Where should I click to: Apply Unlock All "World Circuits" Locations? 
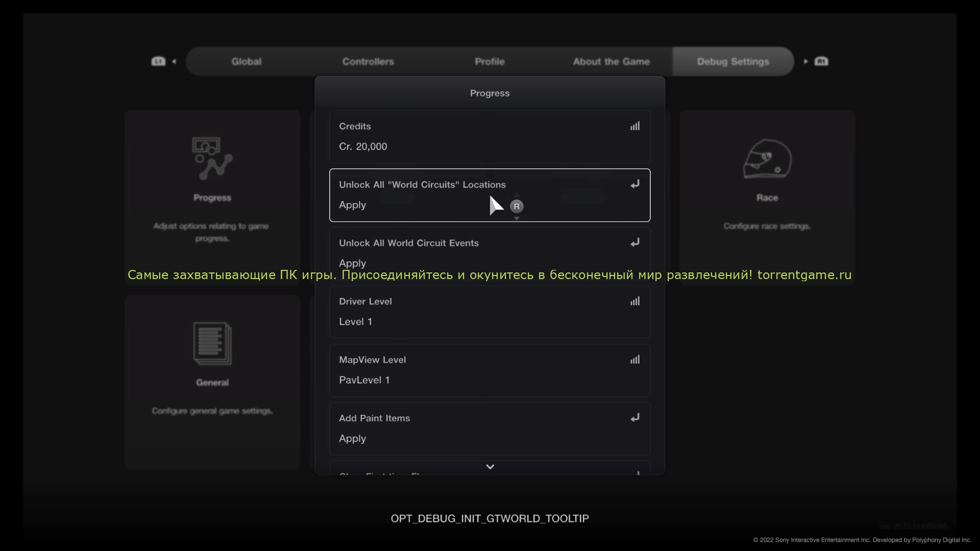coord(353,205)
